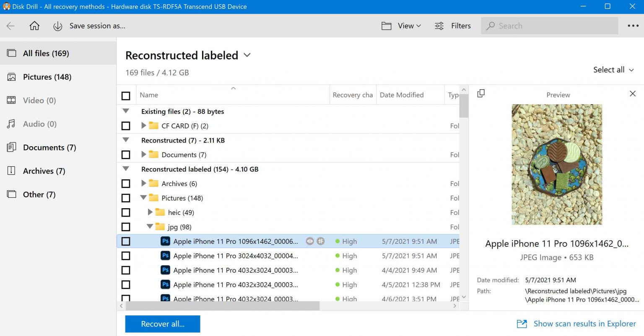Screen dimensions: 644x336
Task: Click the hex view icon on selected file
Action: click(x=321, y=241)
